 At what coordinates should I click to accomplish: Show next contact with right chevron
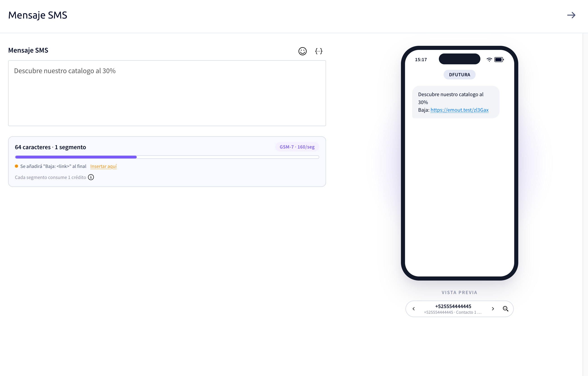[493, 309]
